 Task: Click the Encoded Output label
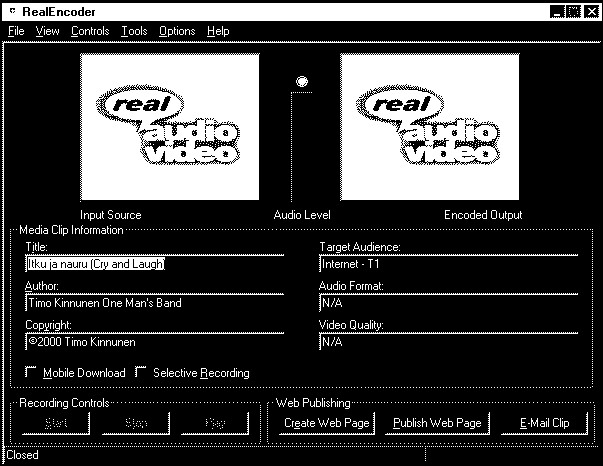(x=483, y=215)
